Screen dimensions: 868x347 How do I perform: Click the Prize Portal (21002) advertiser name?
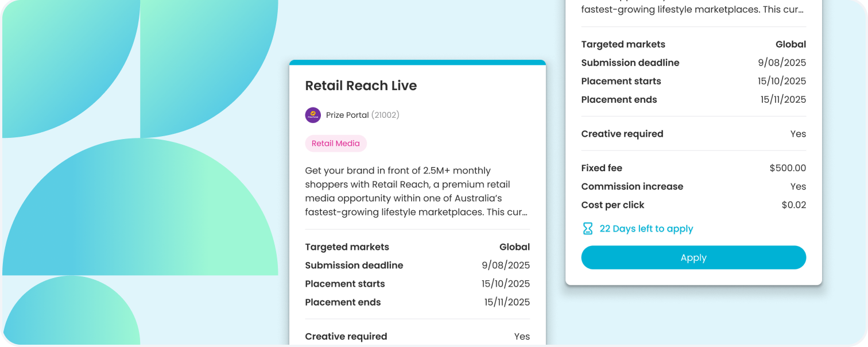[x=362, y=115]
